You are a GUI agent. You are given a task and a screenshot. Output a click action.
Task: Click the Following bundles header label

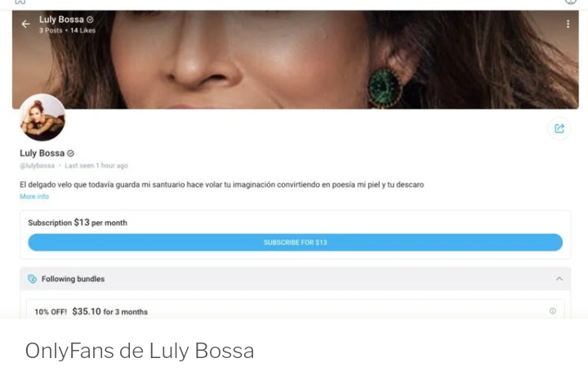click(73, 279)
